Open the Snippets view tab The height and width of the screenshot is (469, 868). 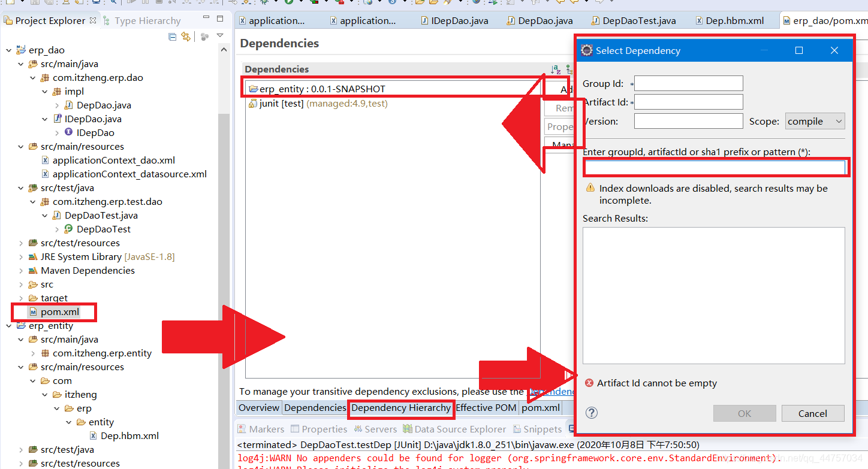click(x=537, y=429)
